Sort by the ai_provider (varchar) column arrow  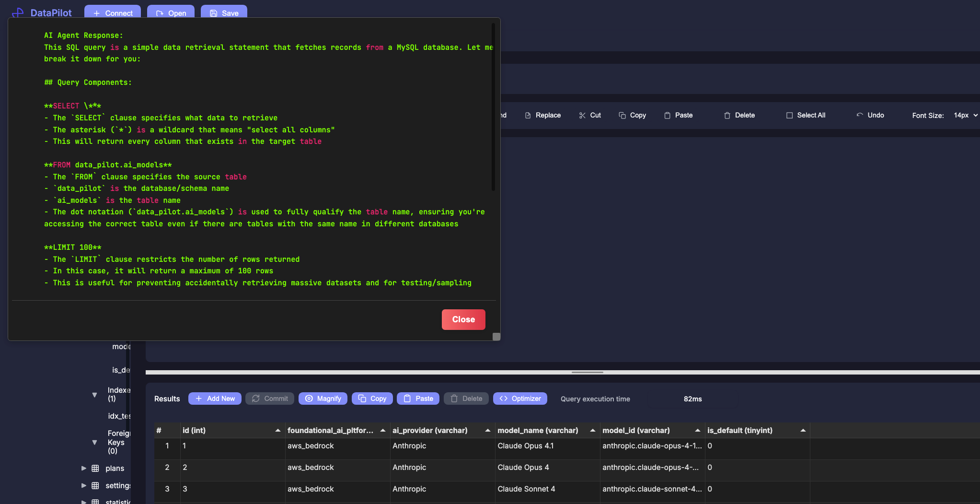tap(488, 431)
